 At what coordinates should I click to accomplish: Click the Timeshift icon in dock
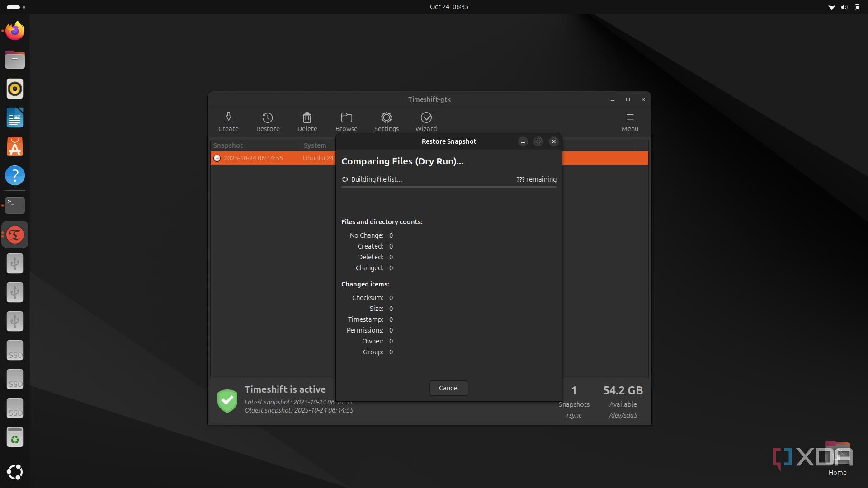pos(15,235)
